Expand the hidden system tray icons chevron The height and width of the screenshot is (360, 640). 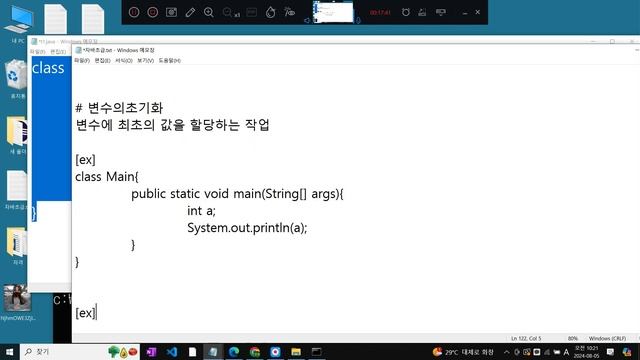tap(507, 352)
